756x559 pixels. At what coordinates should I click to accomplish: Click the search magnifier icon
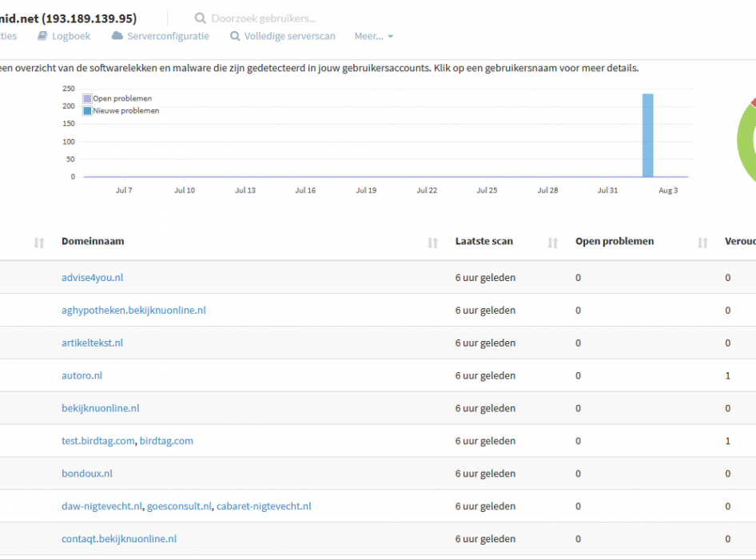tap(200, 18)
